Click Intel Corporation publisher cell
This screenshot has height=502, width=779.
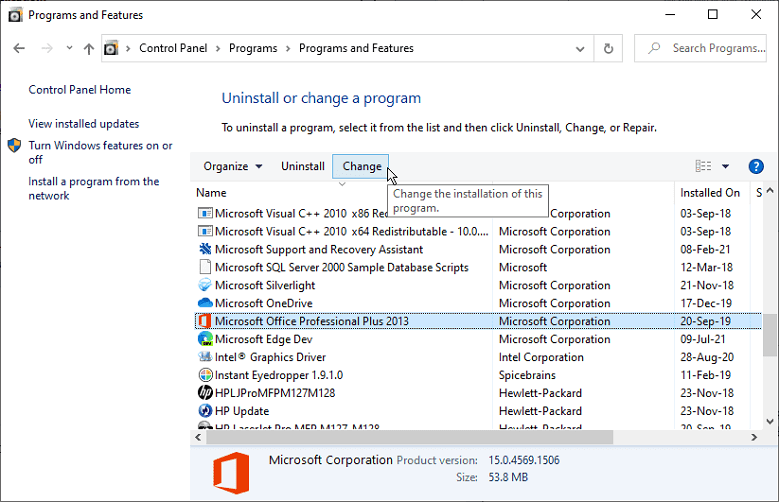[541, 357]
